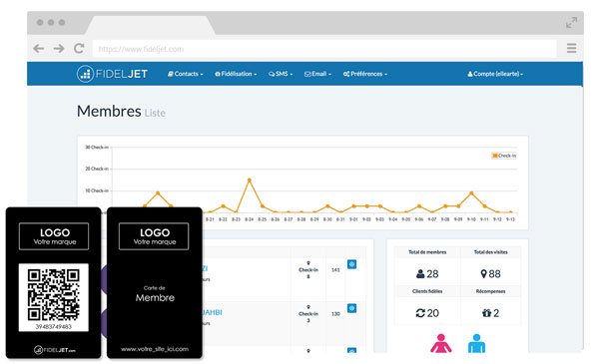Open the Compte account dropdown
The width and height of the screenshot is (599, 364).
pyautogui.click(x=495, y=74)
